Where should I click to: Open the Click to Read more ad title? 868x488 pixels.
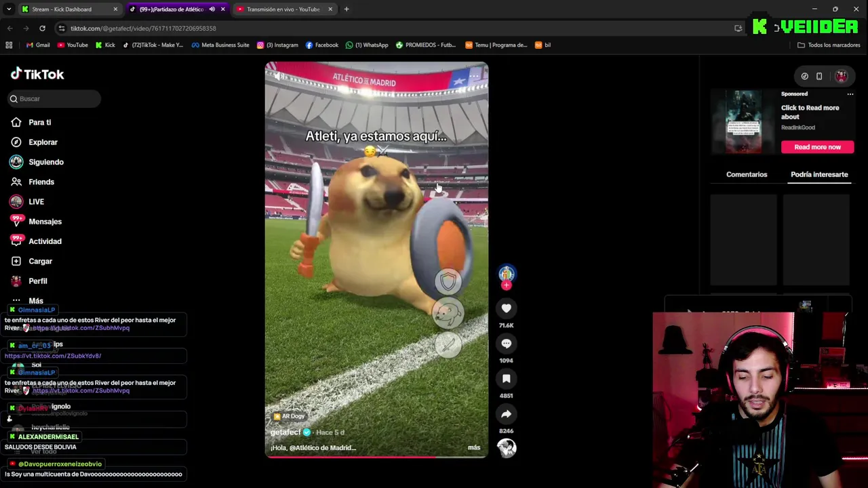810,112
